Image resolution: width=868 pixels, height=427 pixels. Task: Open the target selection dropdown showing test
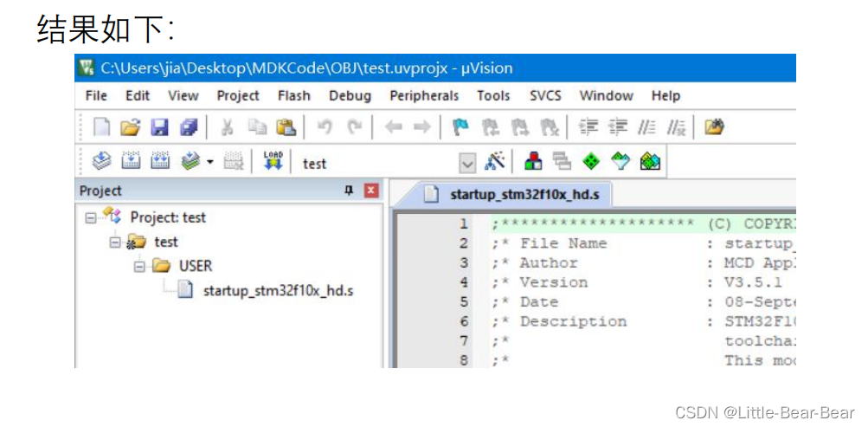point(468,163)
